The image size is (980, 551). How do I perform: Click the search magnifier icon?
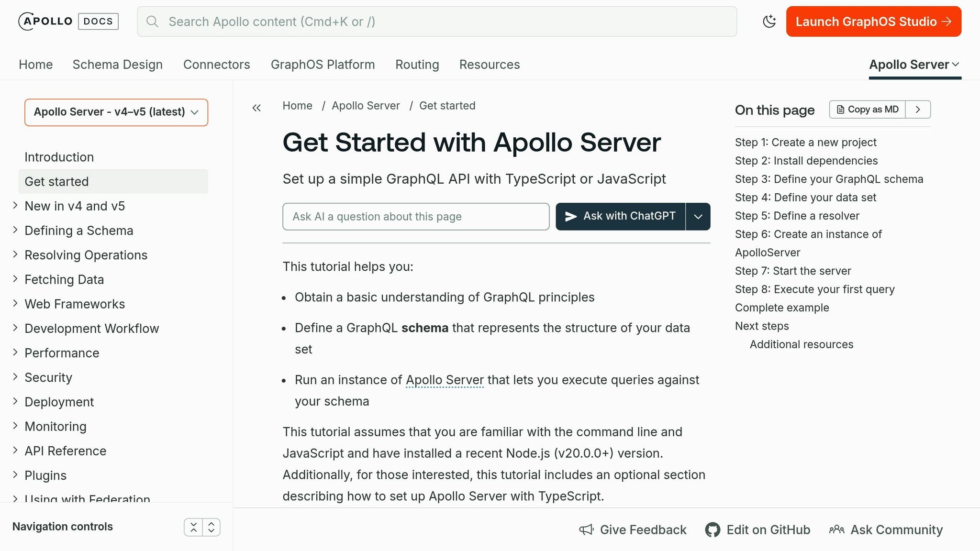152,22
